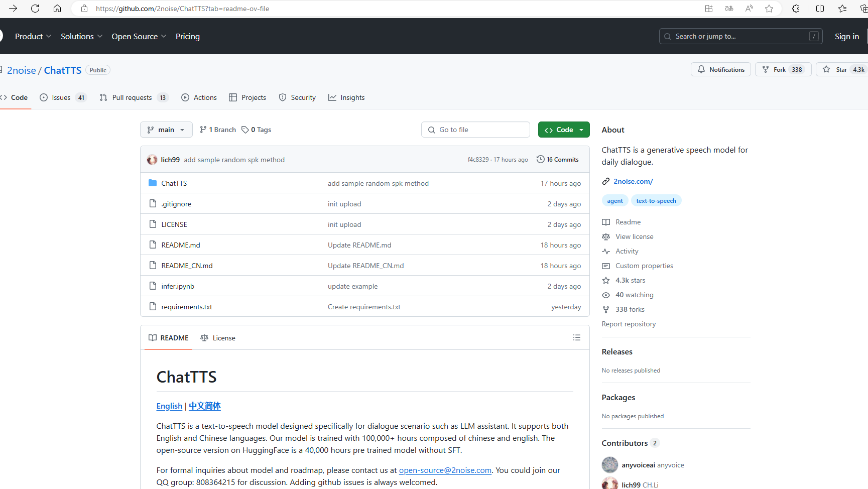Expand the Solutions menu
The height and width of the screenshot is (489, 868).
pyautogui.click(x=82, y=36)
